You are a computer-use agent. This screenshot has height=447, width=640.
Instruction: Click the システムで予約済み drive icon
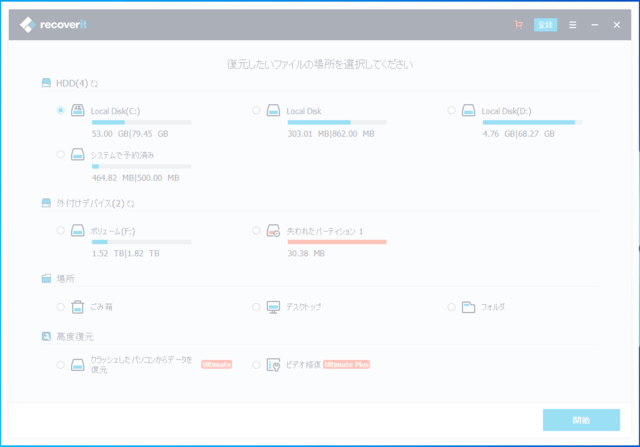(78, 154)
